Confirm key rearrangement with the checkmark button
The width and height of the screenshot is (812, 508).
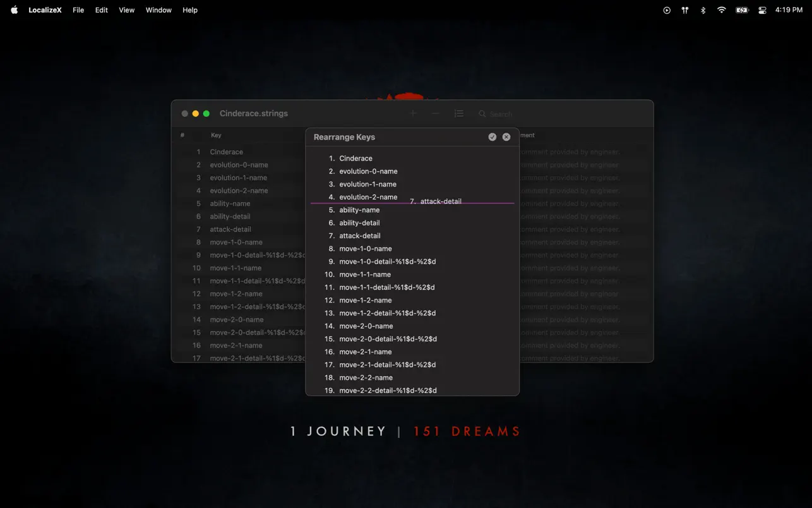click(493, 136)
